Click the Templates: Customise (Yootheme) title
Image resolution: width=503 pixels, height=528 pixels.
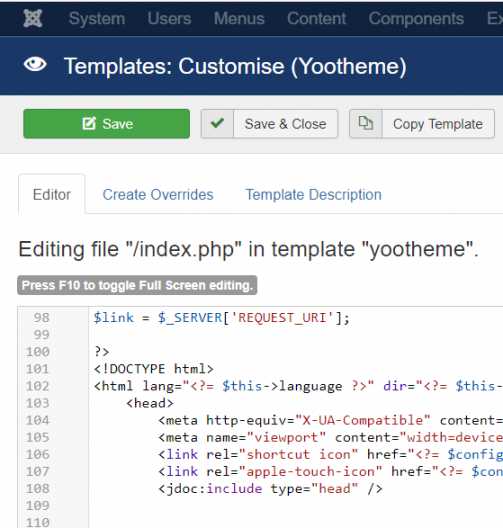(x=235, y=66)
